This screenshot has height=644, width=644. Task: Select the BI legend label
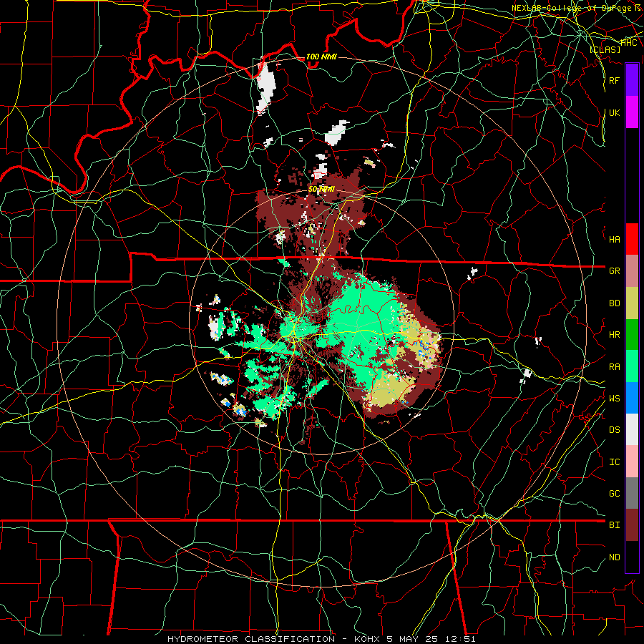pyautogui.click(x=614, y=525)
